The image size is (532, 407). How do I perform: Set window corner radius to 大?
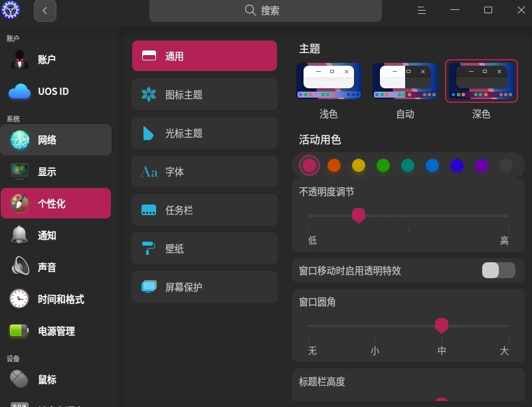coord(504,351)
